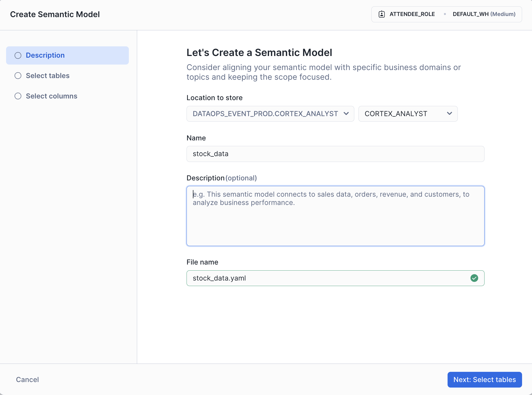
Task: Click the Select columns step circle
Action: [x=18, y=96]
